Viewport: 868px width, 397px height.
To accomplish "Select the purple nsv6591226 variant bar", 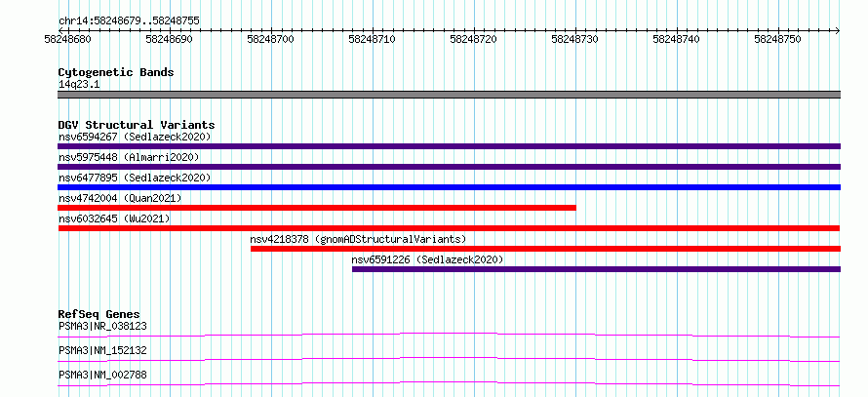I will pos(596,269).
